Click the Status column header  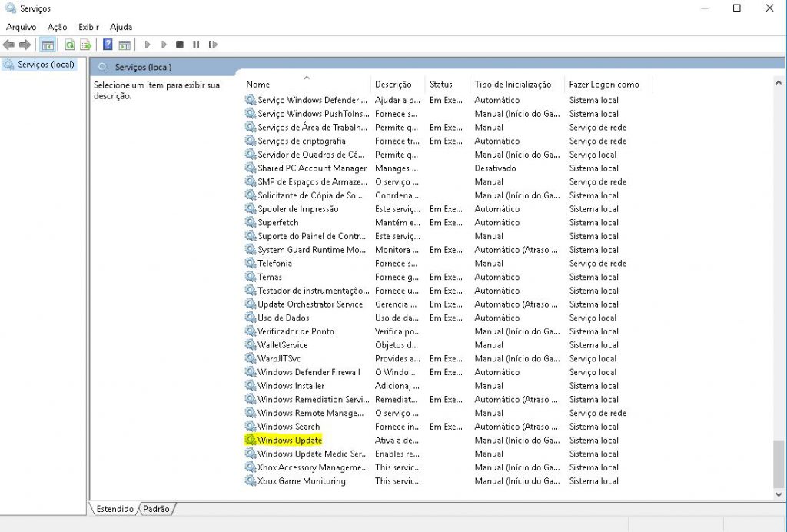point(441,84)
